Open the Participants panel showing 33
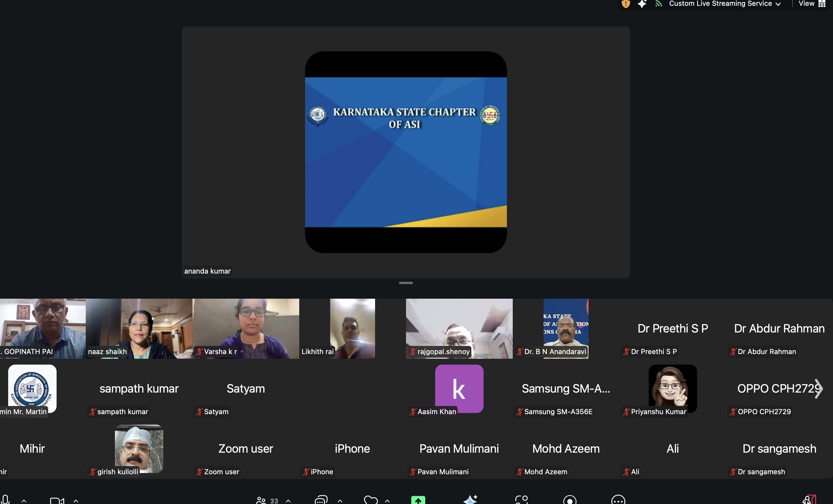 [x=267, y=500]
